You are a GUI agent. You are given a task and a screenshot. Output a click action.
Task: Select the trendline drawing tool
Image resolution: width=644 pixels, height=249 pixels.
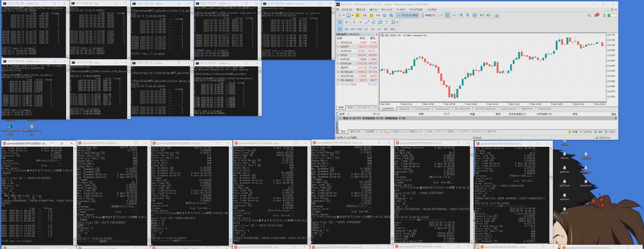click(x=367, y=22)
